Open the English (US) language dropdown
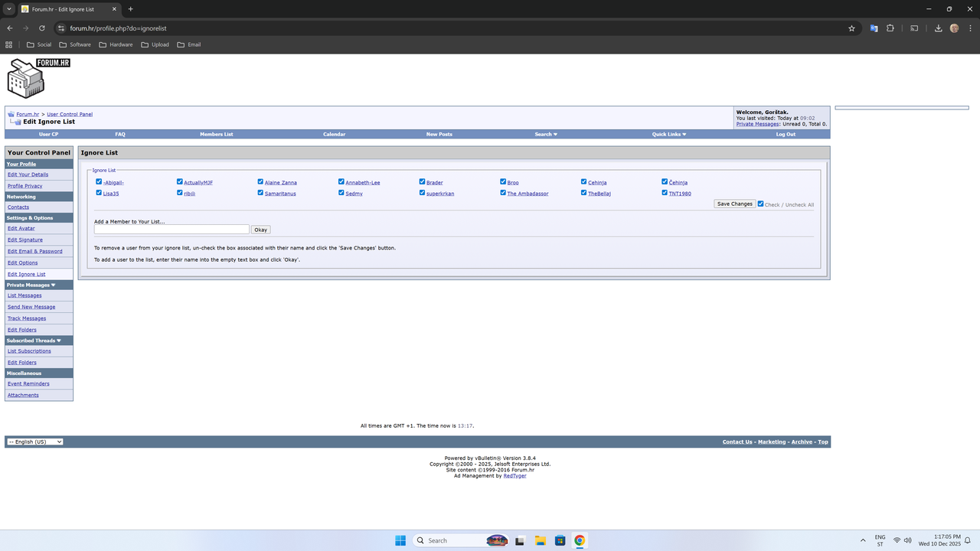 coord(34,442)
